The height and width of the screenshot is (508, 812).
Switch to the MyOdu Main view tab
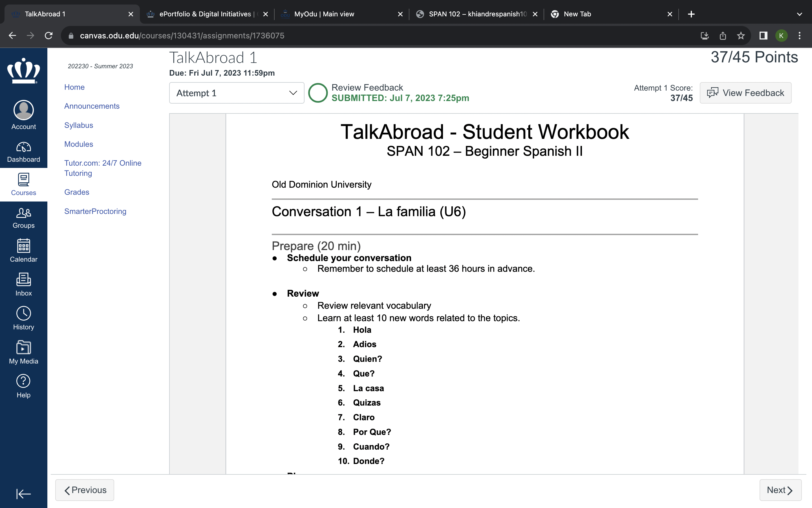[342, 14]
